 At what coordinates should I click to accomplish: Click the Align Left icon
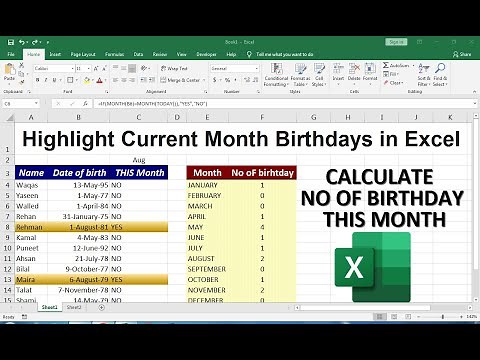(115, 80)
